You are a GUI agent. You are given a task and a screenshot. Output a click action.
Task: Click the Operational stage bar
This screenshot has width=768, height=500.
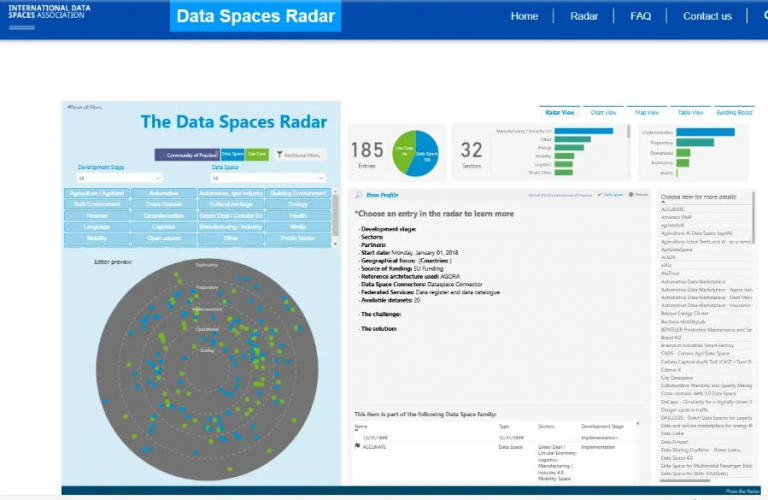pos(683,153)
